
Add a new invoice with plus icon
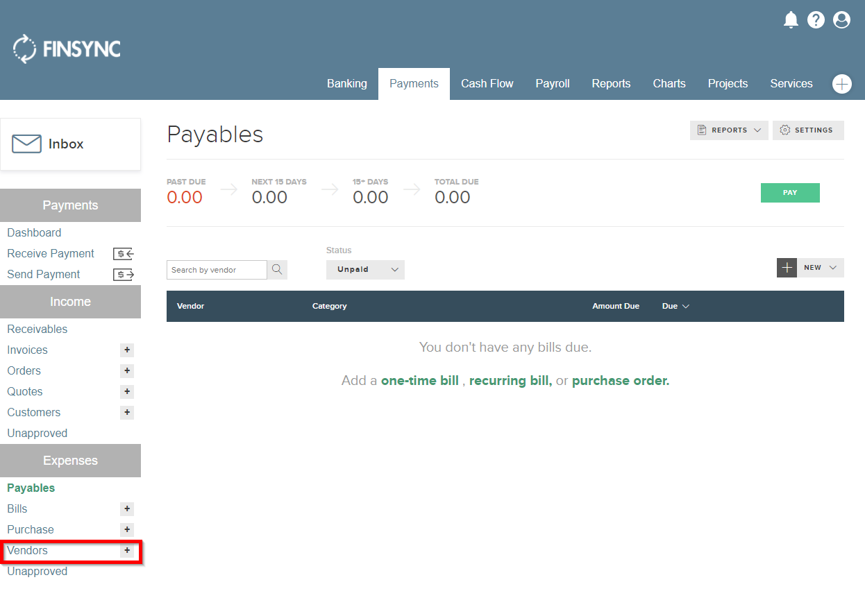(x=127, y=350)
